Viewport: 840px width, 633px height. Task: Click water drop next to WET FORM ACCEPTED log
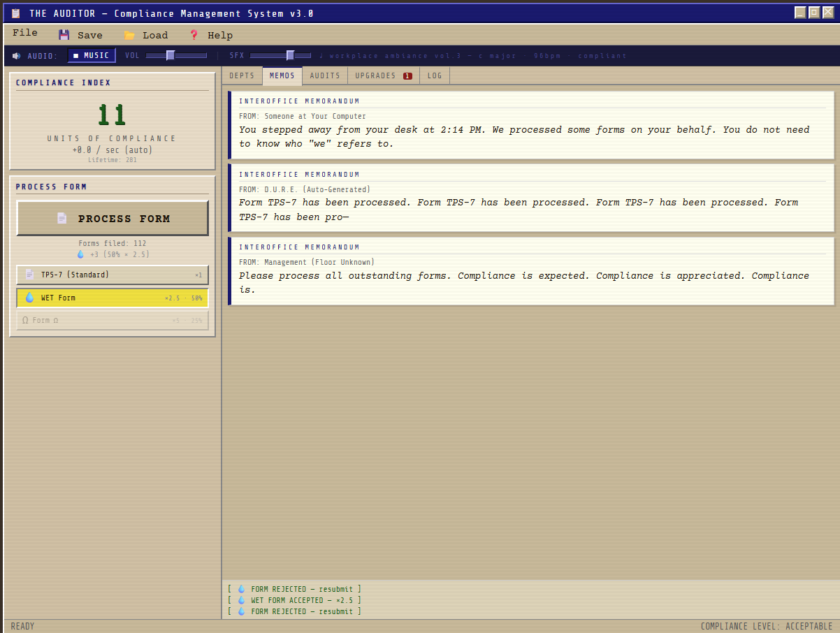click(x=242, y=600)
